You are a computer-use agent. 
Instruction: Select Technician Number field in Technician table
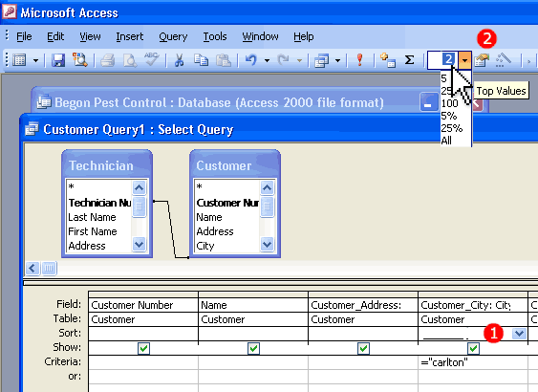click(x=99, y=203)
